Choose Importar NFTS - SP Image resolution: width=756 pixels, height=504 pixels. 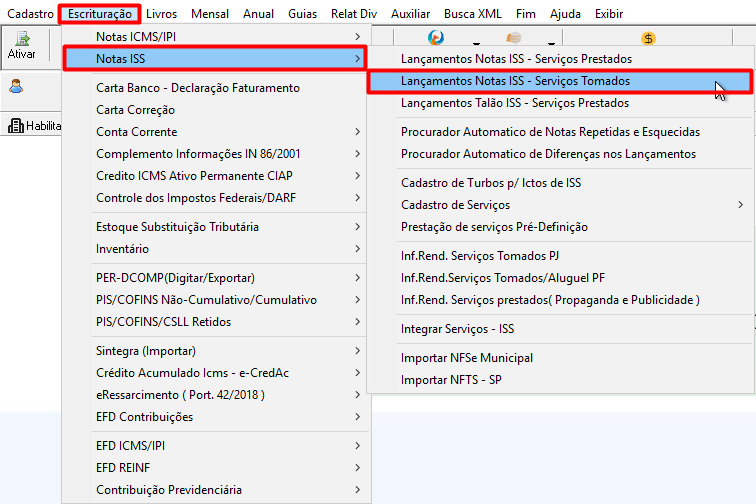coord(560,380)
